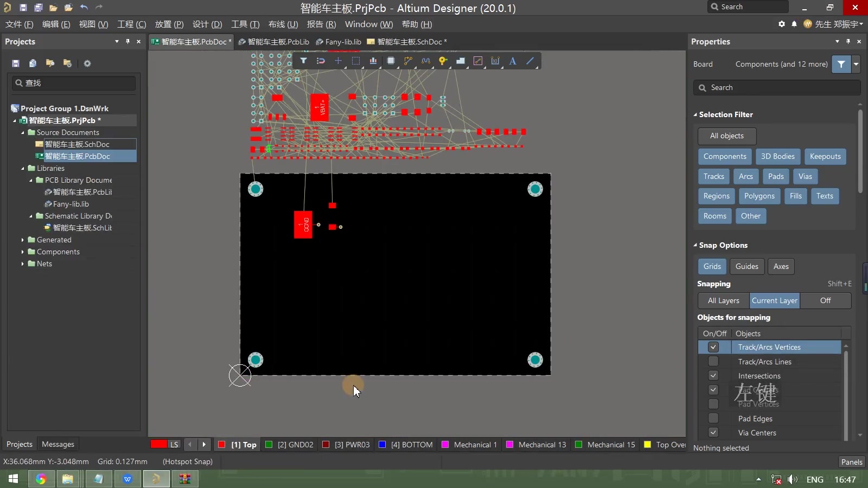Place a via with the yellow via icon
Image resolution: width=868 pixels, height=488 pixels.
coord(443,61)
